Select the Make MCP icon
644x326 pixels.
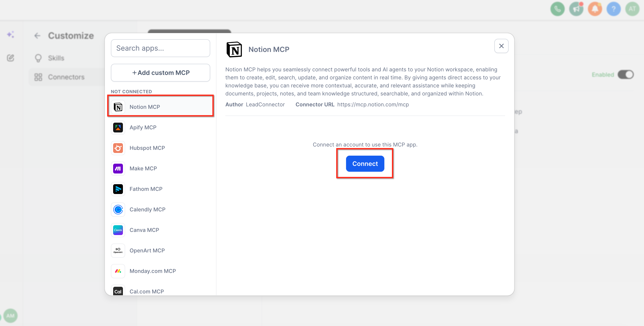[x=118, y=169]
